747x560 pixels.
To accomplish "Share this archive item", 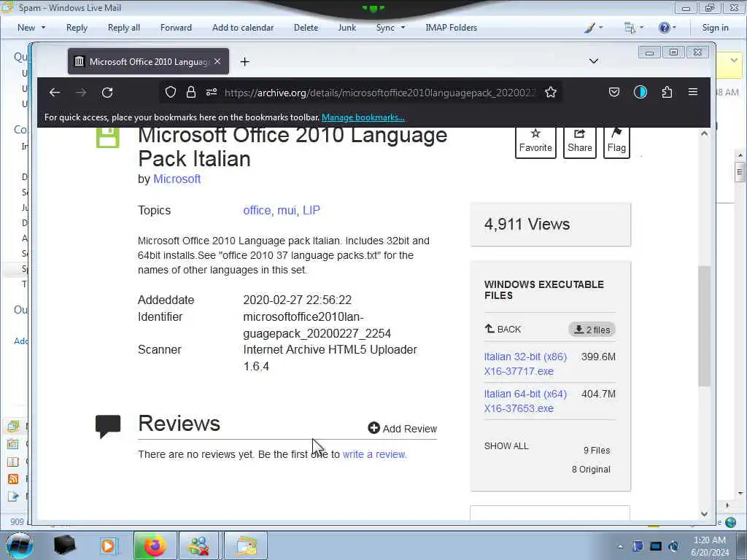I will pyautogui.click(x=580, y=141).
